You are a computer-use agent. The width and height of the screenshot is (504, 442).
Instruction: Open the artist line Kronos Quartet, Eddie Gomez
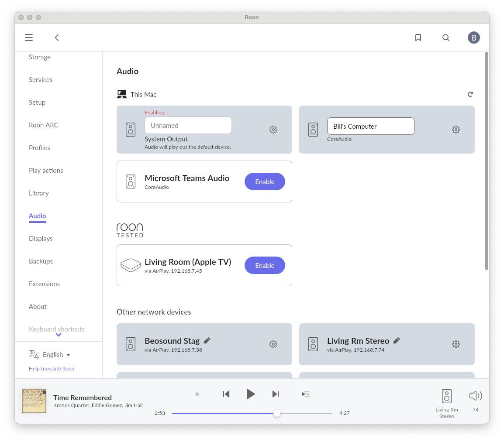coord(98,405)
